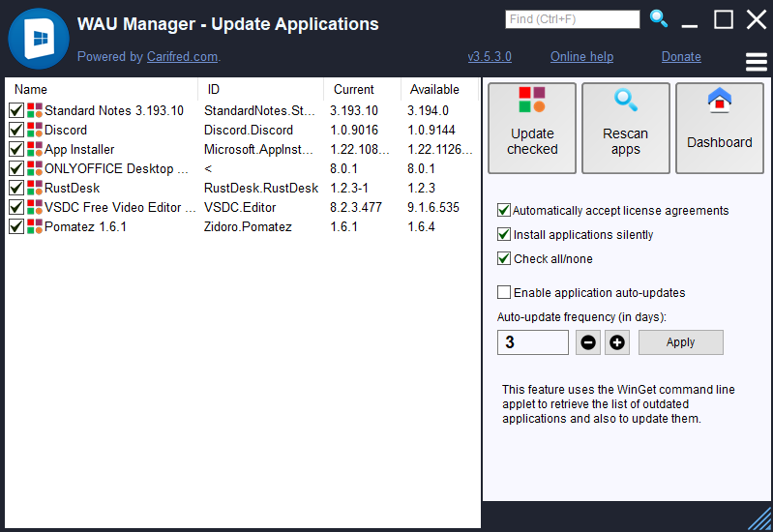Select the RustDesk.RustDesk ID cell

pyautogui.click(x=261, y=188)
